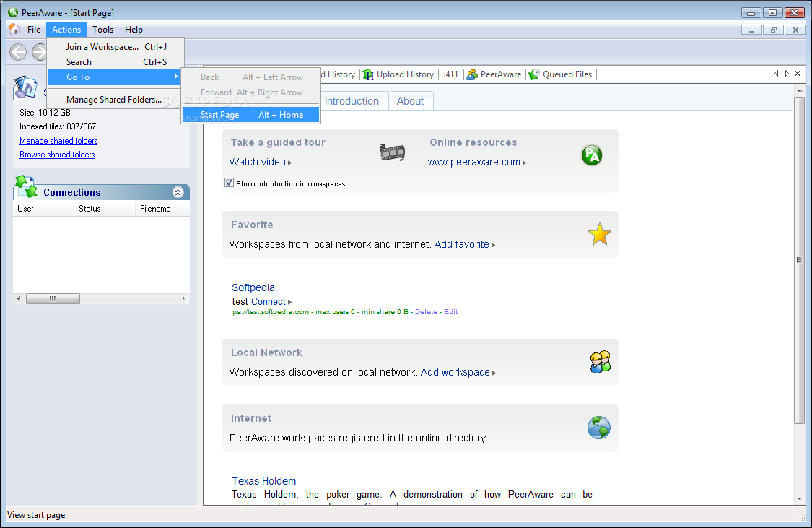Image resolution: width=812 pixels, height=528 pixels.
Task: Click Connections horizontal scrollbar thumb
Action: 53,298
